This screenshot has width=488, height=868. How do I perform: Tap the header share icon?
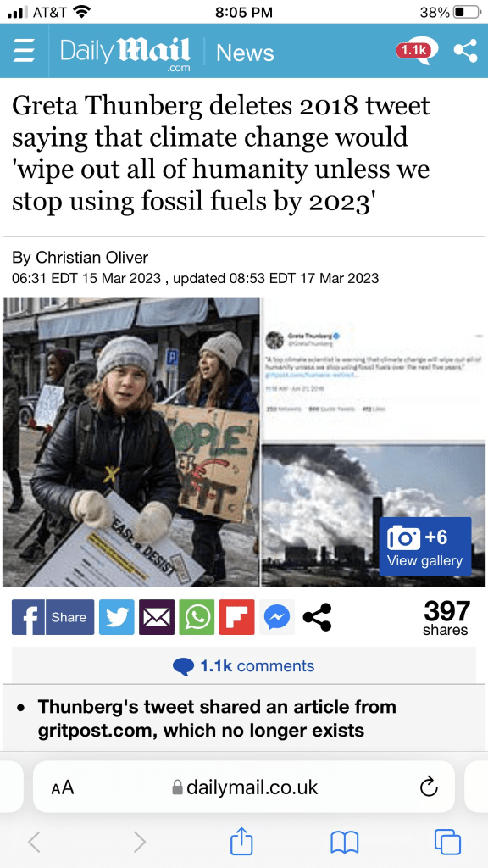465,50
